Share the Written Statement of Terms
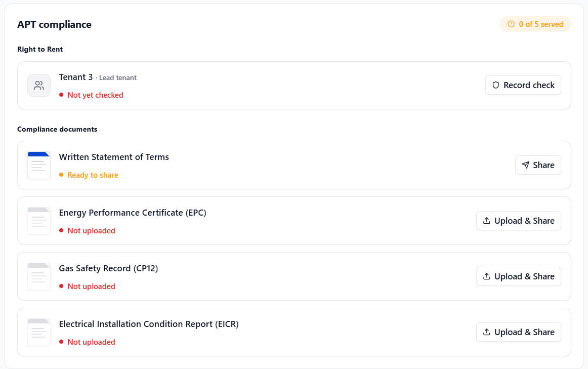 pos(538,165)
